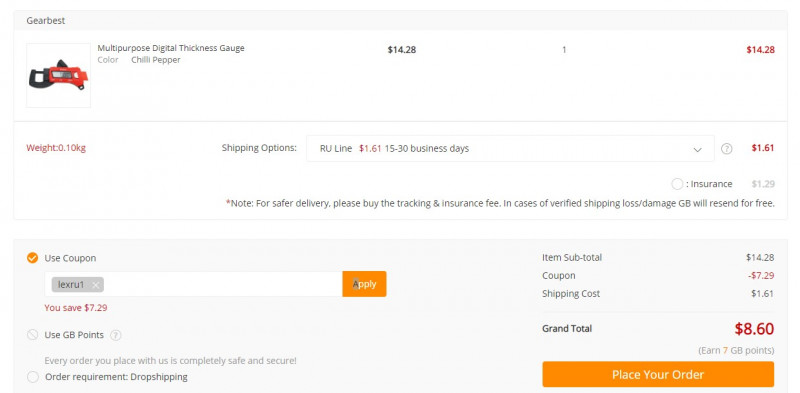
Task: Click the Place Your Order button
Action: (x=658, y=374)
